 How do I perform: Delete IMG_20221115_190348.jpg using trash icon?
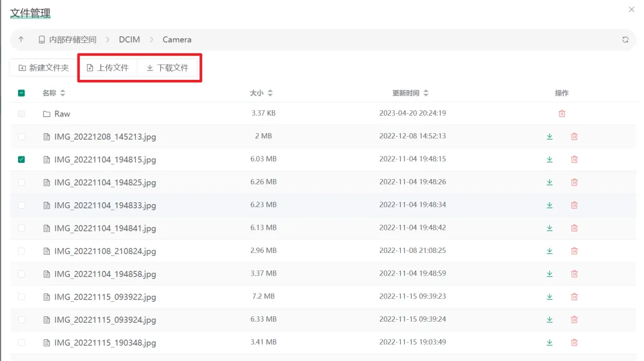click(x=574, y=343)
